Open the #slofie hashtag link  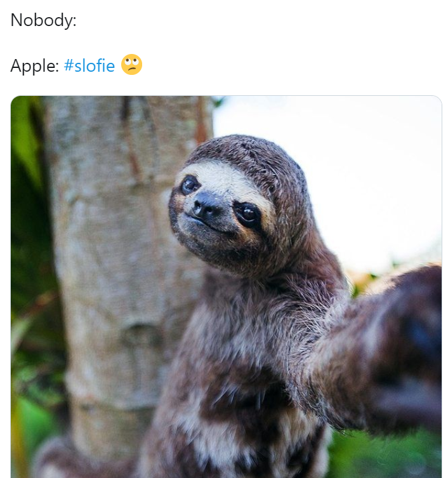point(89,65)
